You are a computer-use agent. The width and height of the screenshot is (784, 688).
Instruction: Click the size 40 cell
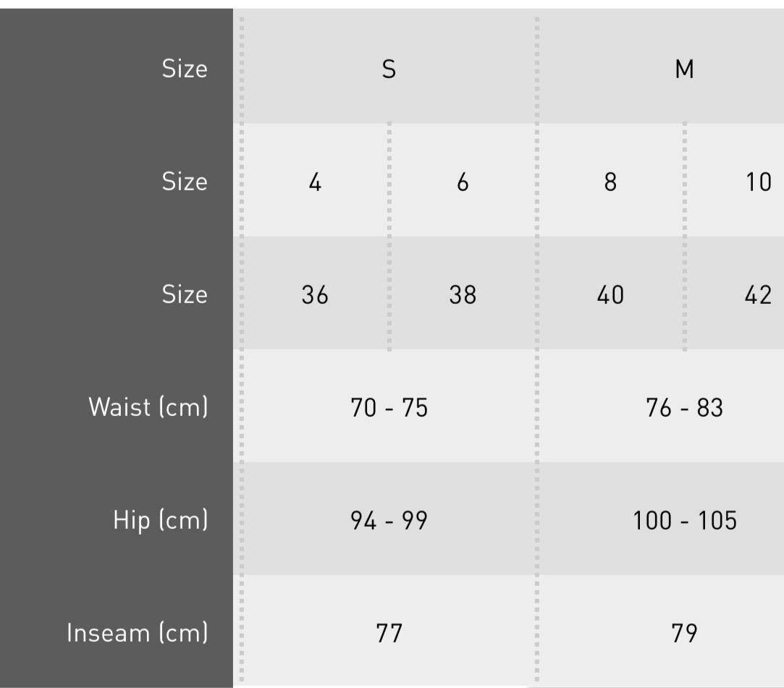click(610, 295)
